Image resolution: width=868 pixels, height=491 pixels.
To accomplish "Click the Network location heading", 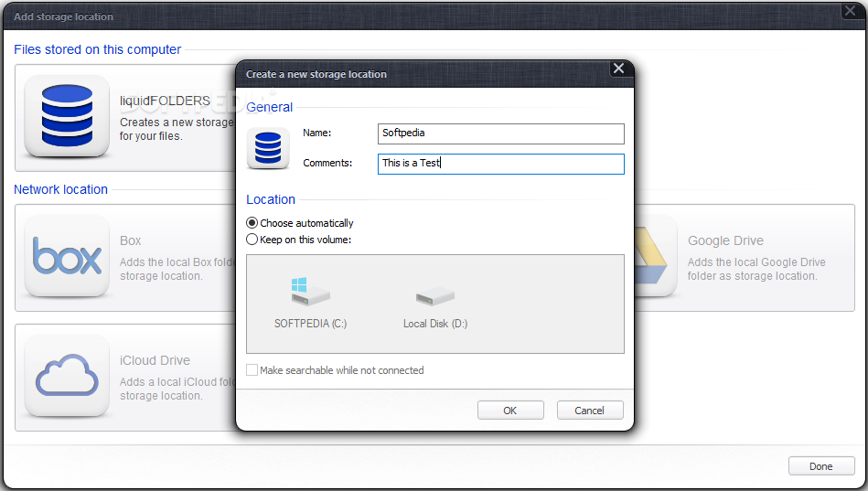I will 61,189.
